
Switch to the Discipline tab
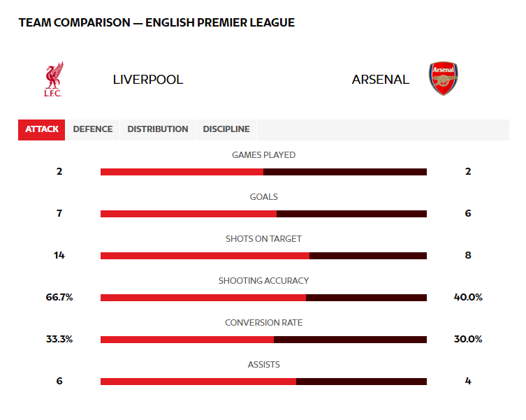pos(226,129)
